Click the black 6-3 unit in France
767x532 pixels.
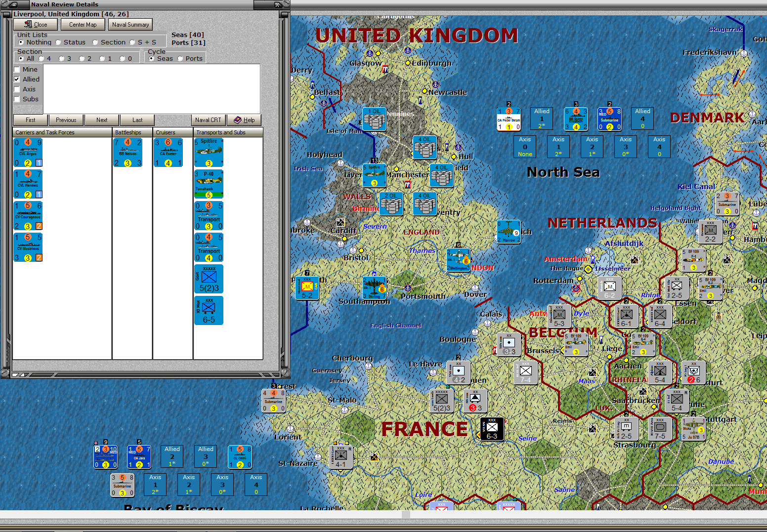[x=492, y=429]
